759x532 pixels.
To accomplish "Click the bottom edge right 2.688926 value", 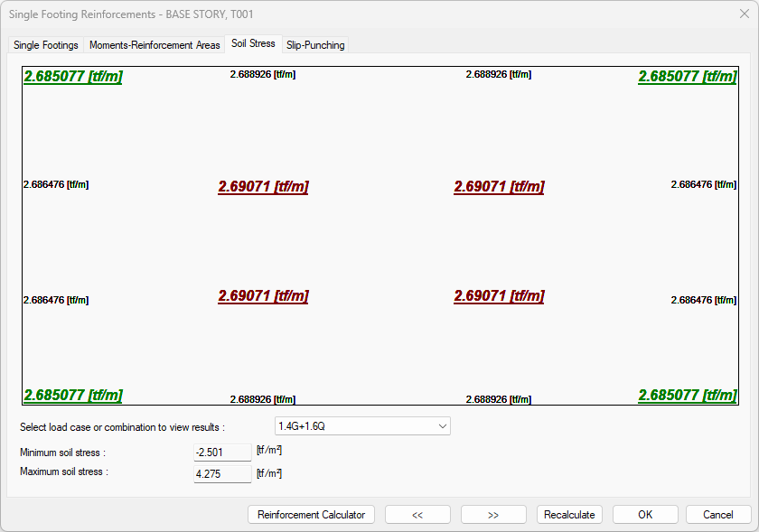I will click(x=499, y=399).
